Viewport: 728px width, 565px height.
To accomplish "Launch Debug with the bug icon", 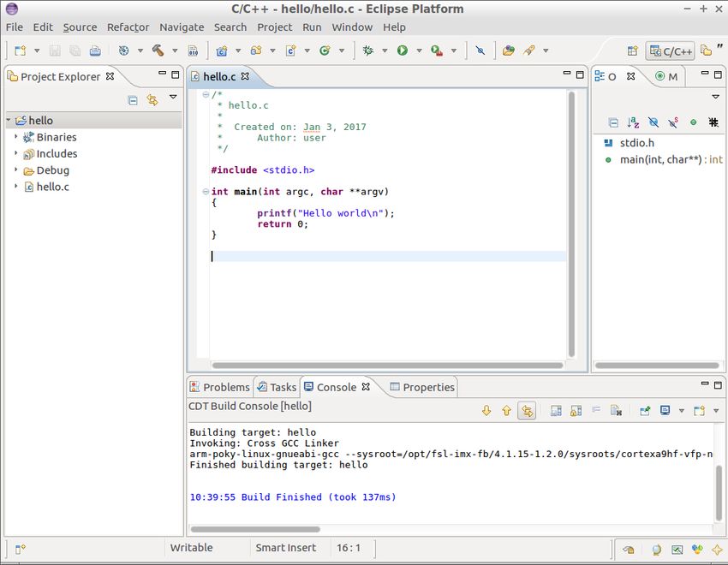I will pyautogui.click(x=368, y=51).
